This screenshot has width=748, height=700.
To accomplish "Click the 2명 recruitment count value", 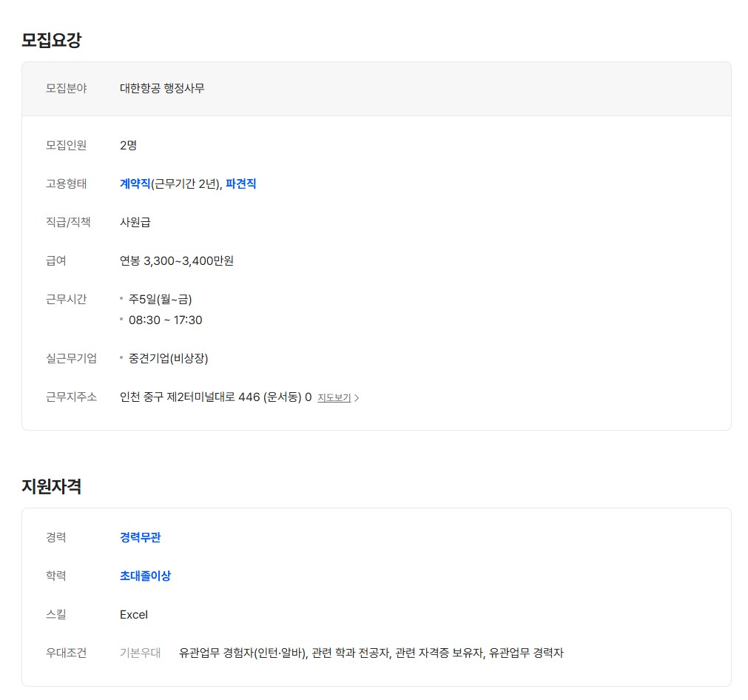I will pos(128,145).
